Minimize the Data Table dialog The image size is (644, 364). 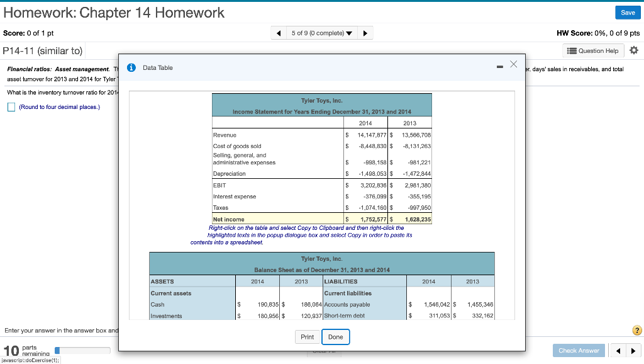click(500, 67)
